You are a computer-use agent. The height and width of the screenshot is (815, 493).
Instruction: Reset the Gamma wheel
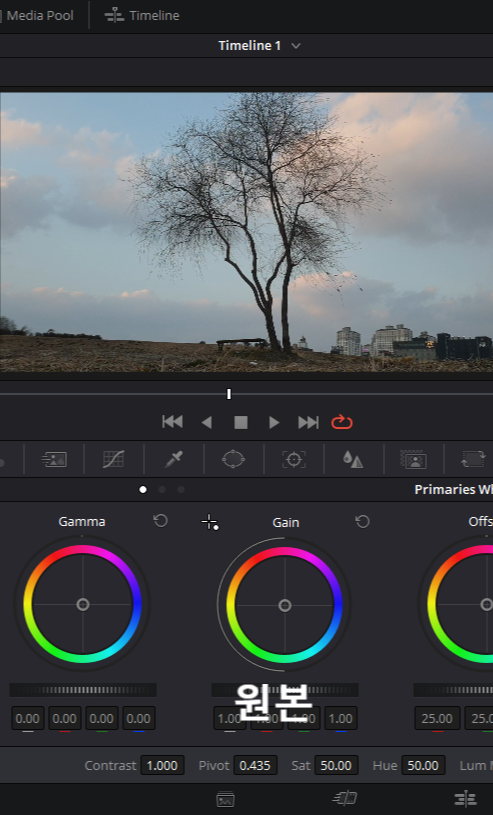click(x=161, y=521)
